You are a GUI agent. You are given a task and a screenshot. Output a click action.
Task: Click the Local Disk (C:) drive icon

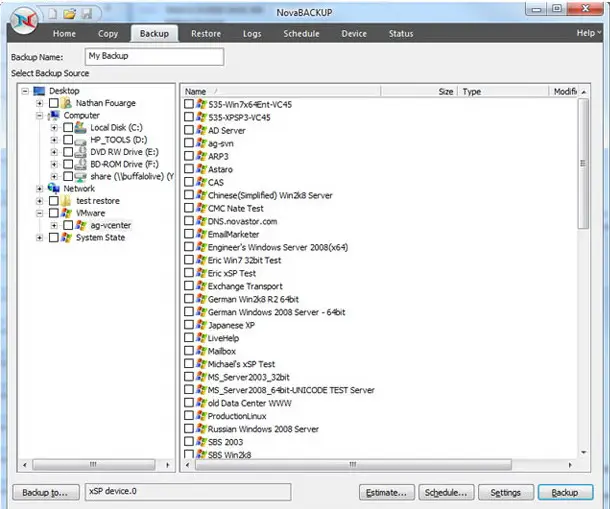81,127
